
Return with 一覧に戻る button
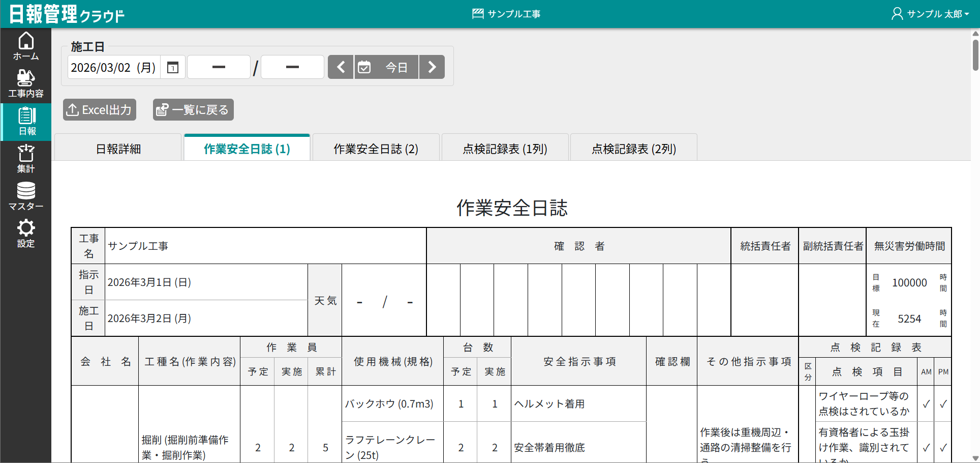coord(193,110)
